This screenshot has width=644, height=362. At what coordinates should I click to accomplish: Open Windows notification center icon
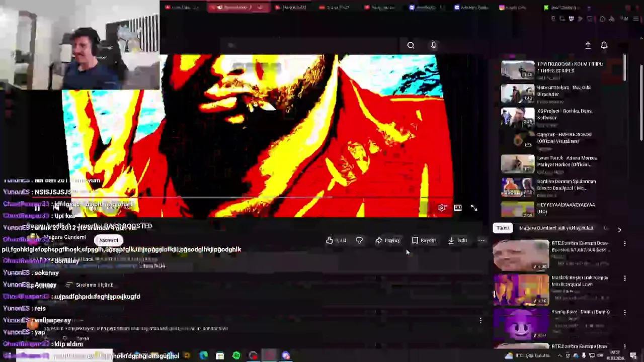633,356
